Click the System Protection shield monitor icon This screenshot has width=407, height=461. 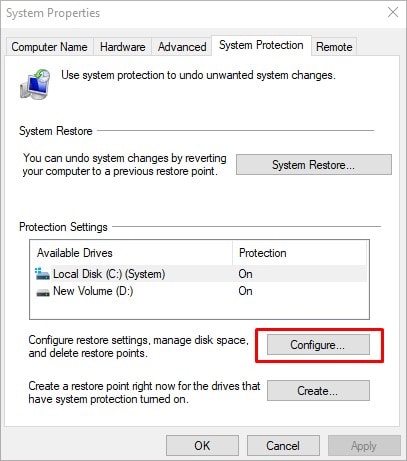[35, 84]
